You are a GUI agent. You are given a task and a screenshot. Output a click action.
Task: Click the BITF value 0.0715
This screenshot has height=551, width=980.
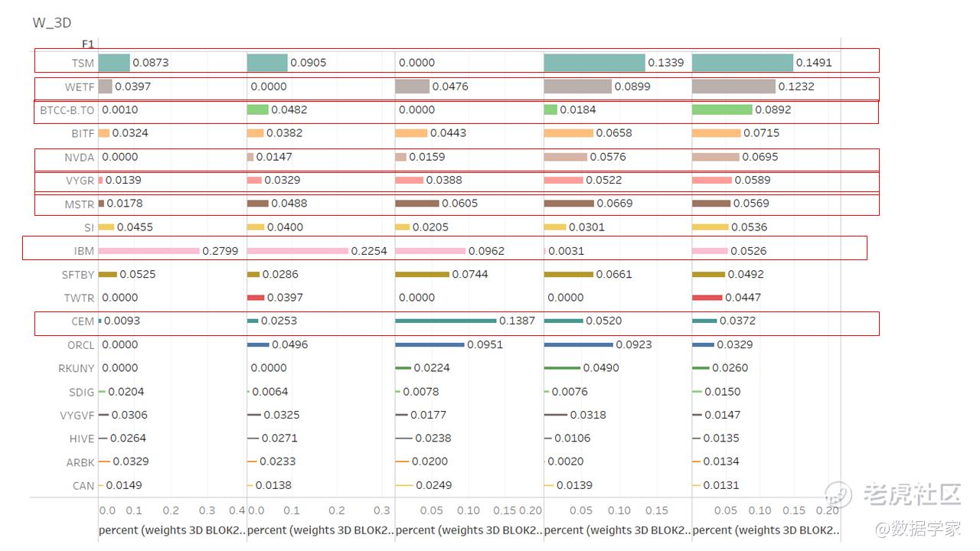point(762,133)
